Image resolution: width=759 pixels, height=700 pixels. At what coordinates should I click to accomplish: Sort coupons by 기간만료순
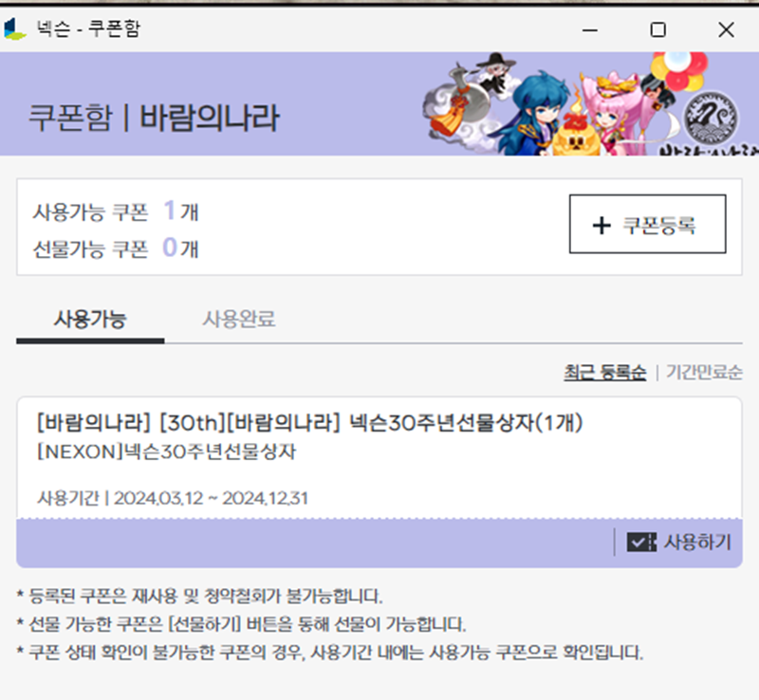704,372
